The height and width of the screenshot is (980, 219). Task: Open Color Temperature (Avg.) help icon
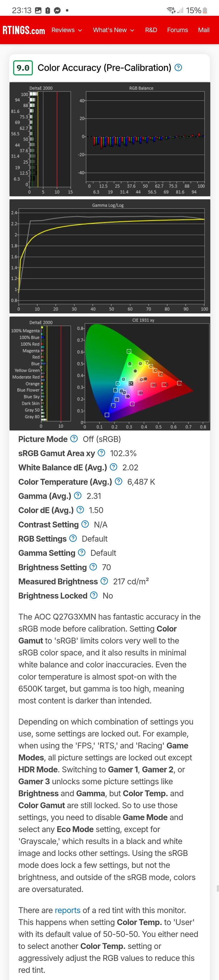[118, 481]
